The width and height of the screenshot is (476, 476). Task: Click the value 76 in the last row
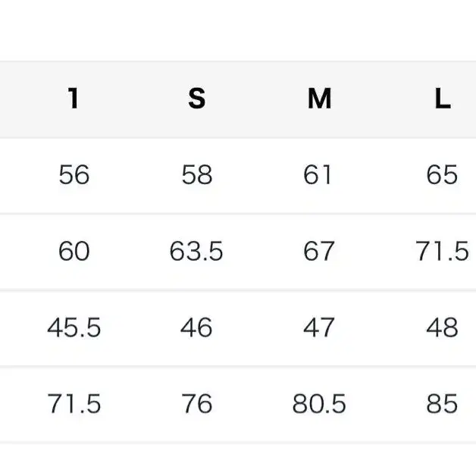click(197, 404)
